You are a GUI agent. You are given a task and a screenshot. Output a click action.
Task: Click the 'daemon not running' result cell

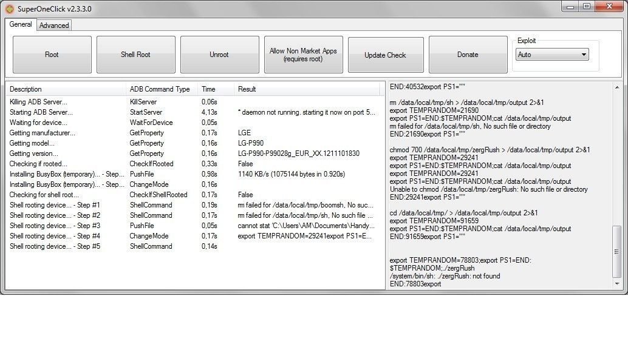(x=306, y=112)
